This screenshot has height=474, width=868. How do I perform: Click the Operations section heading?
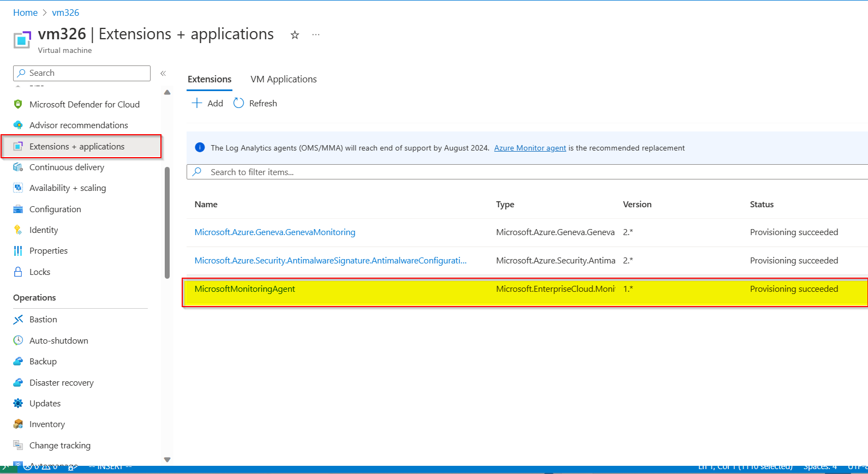tap(34, 297)
